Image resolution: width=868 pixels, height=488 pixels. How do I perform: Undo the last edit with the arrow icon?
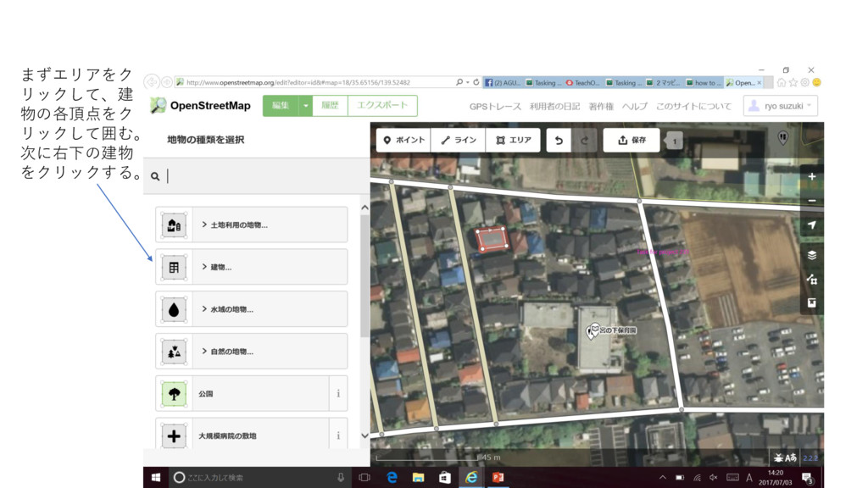tap(558, 140)
